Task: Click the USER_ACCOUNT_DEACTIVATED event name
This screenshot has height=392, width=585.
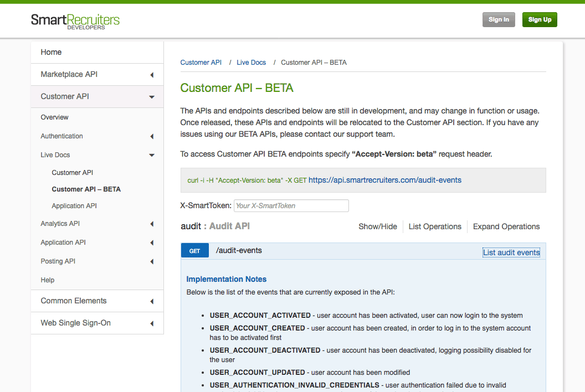Action: pos(265,350)
